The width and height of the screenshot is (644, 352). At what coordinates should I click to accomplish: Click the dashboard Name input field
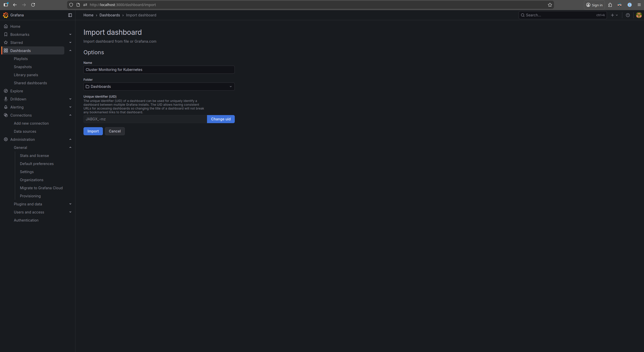pyautogui.click(x=159, y=69)
